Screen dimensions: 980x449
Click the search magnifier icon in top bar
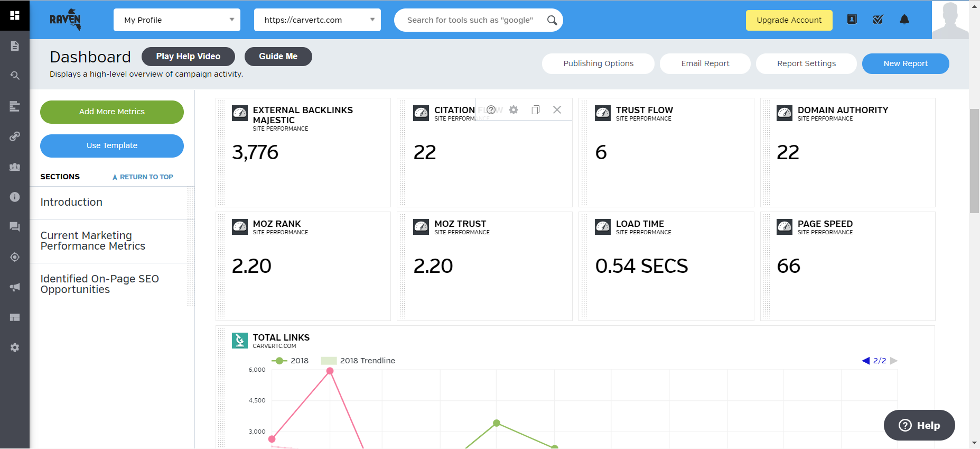(x=552, y=20)
